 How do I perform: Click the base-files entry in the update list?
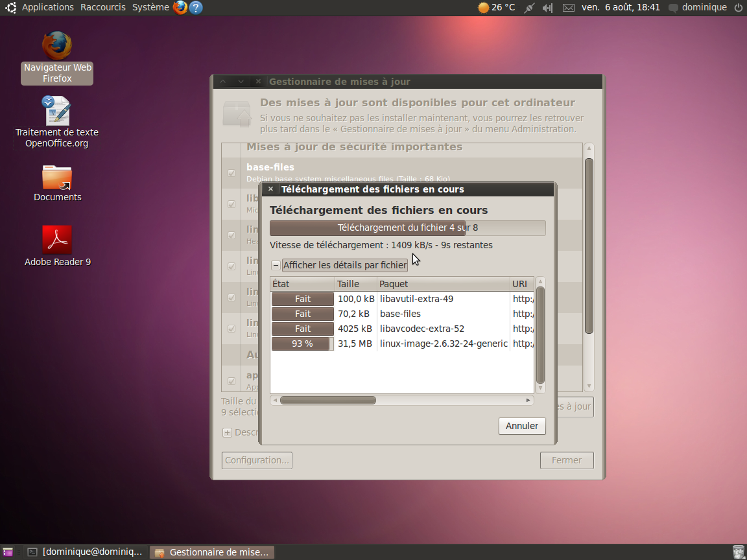401,173
